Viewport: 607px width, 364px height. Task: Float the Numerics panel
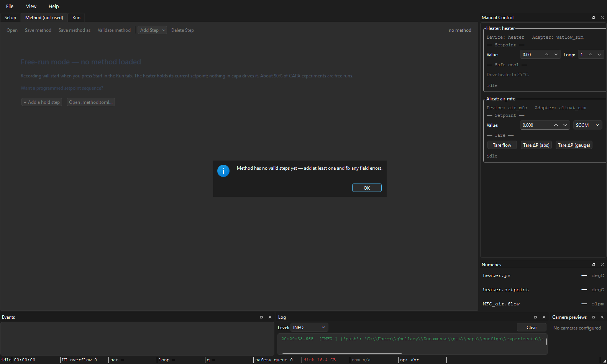click(x=594, y=265)
